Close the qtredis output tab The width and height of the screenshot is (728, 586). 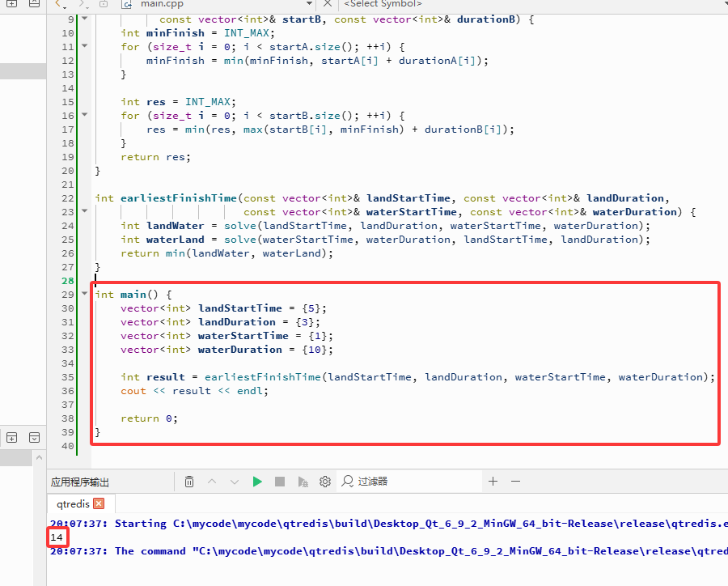click(x=99, y=503)
